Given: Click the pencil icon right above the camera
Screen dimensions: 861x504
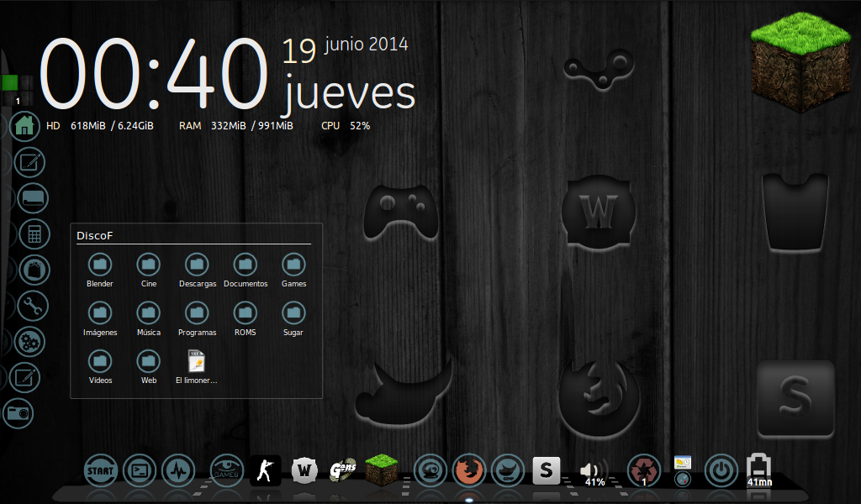Looking at the screenshot, I should (x=24, y=377).
